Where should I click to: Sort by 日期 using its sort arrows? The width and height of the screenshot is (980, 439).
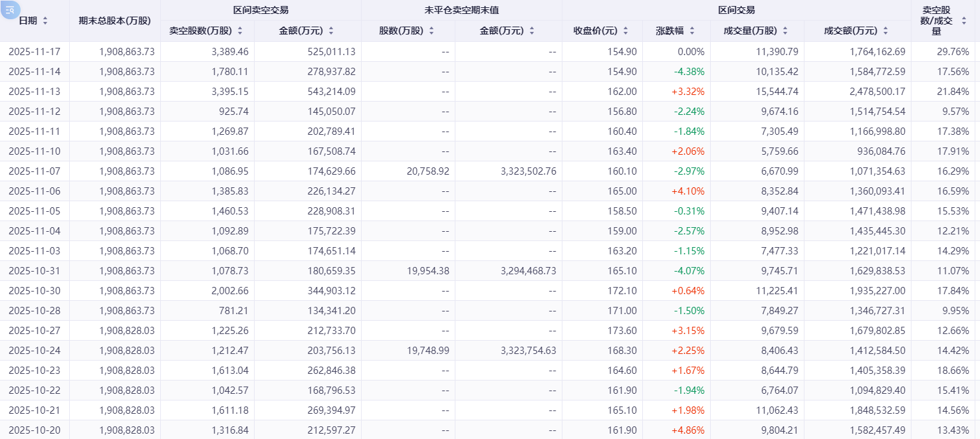pos(45,21)
